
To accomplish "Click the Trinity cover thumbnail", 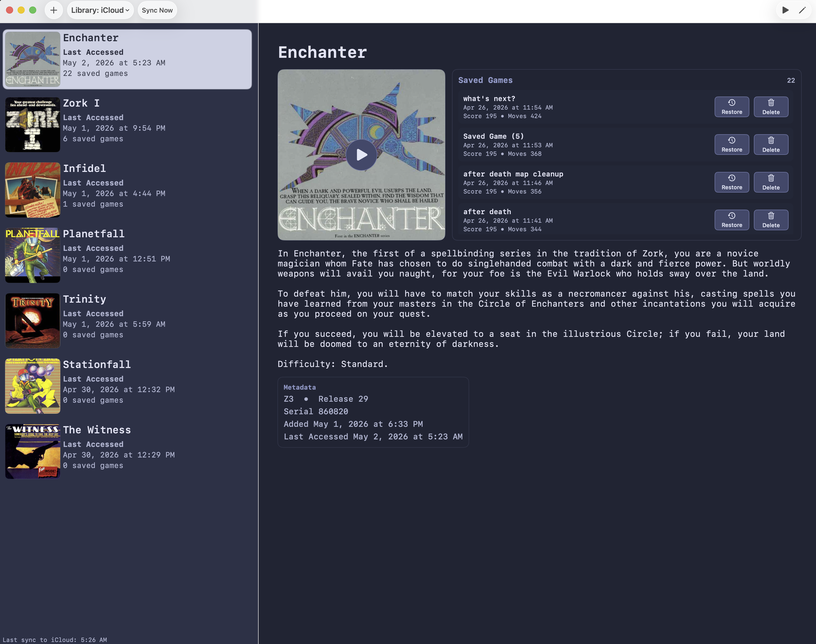I will (32, 320).
